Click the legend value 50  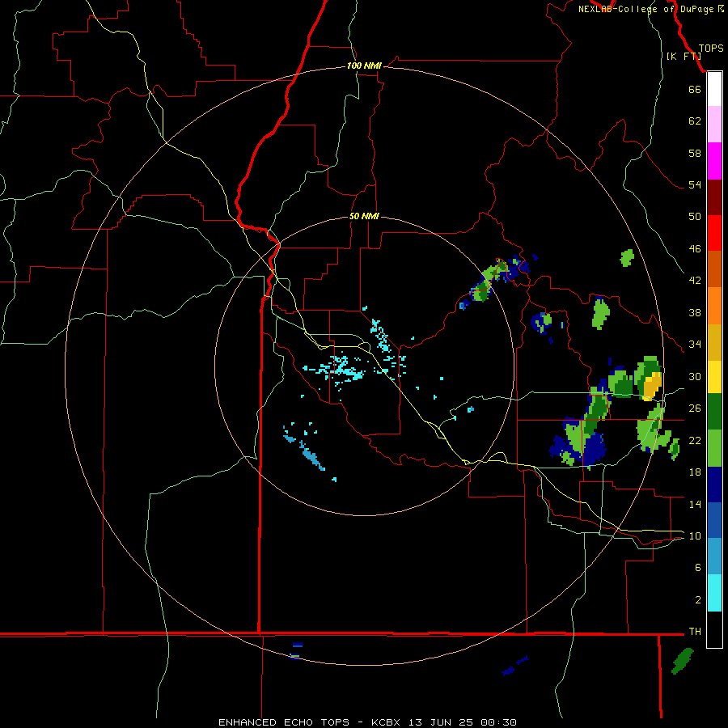click(x=695, y=217)
